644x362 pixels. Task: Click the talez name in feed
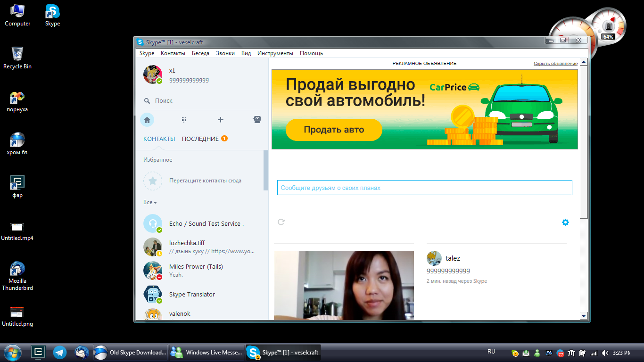point(453,258)
